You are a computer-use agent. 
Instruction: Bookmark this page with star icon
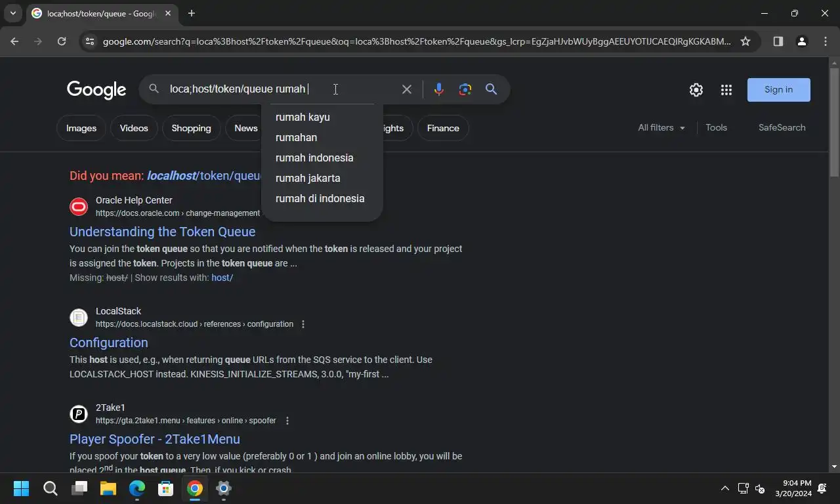click(745, 41)
